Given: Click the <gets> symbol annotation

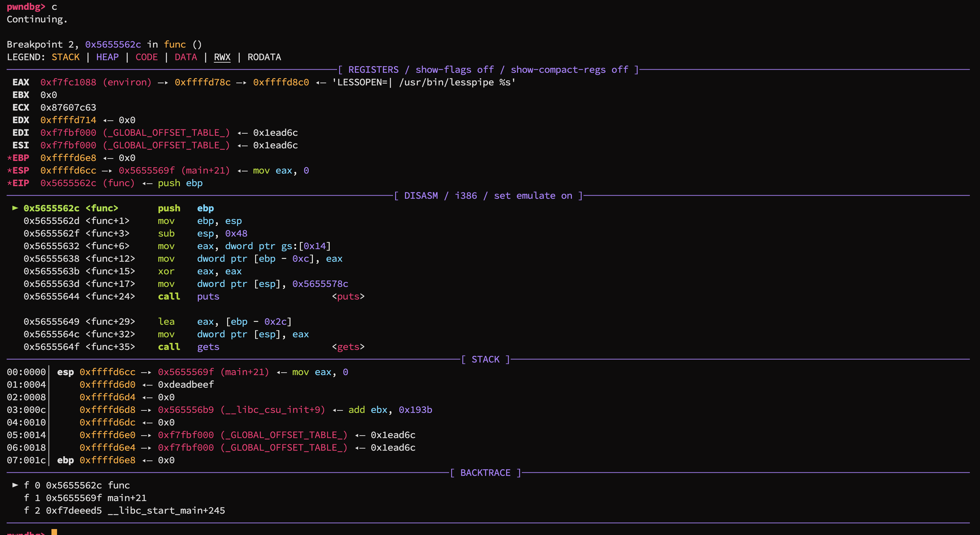Looking at the screenshot, I should click(x=348, y=347).
